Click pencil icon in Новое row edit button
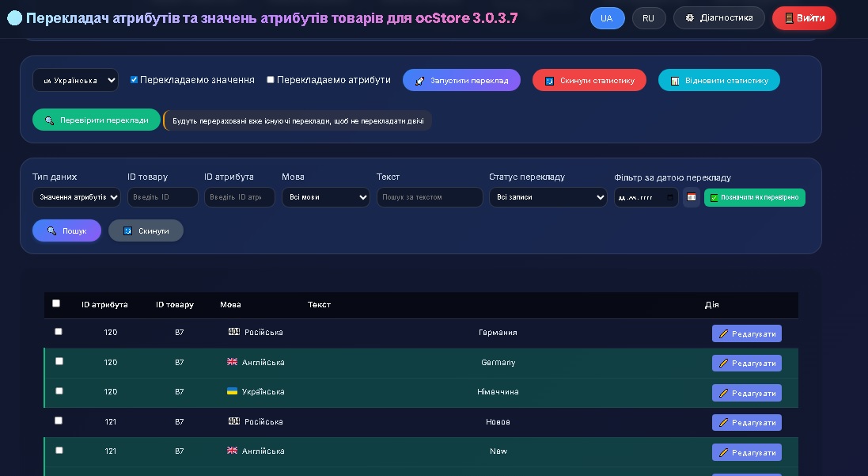The image size is (868, 476). tap(723, 422)
